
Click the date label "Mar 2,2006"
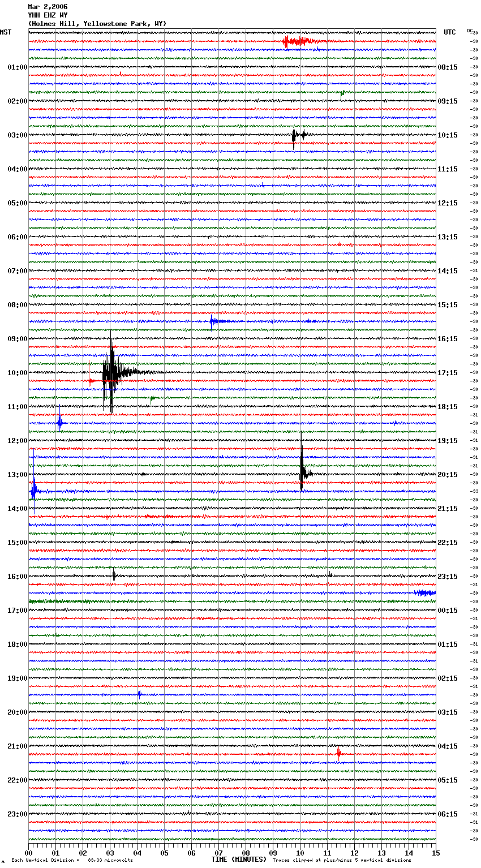click(x=48, y=7)
